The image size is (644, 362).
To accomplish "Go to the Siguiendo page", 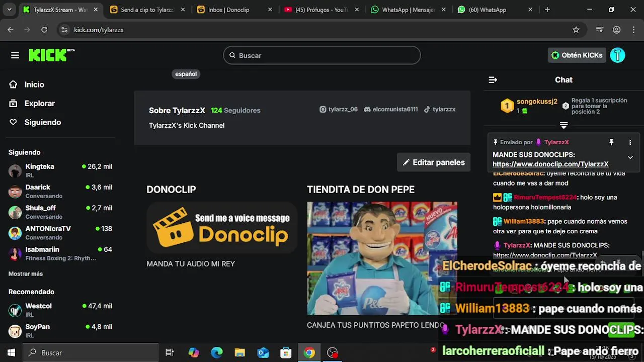I will [35, 122].
